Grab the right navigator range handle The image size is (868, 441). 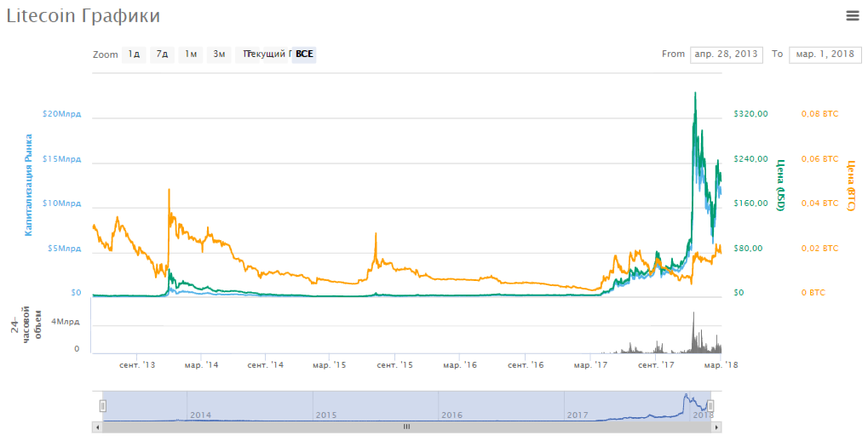710,406
